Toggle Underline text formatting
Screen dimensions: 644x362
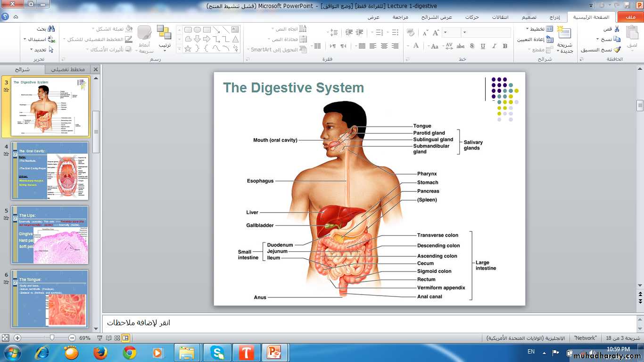pos(483,46)
